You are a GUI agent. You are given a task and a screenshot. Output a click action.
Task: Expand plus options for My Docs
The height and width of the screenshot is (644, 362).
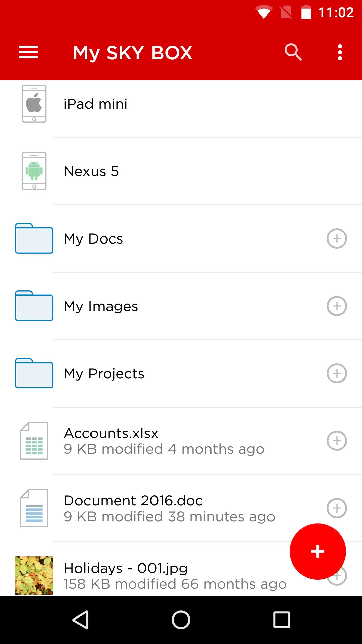[x=337, y=238]
